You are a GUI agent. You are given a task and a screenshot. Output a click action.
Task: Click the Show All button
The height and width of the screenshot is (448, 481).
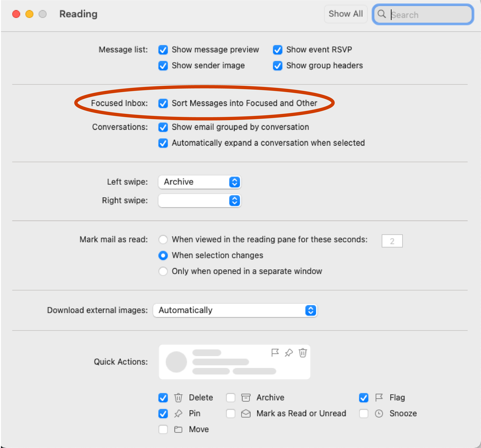click(345, 14)
